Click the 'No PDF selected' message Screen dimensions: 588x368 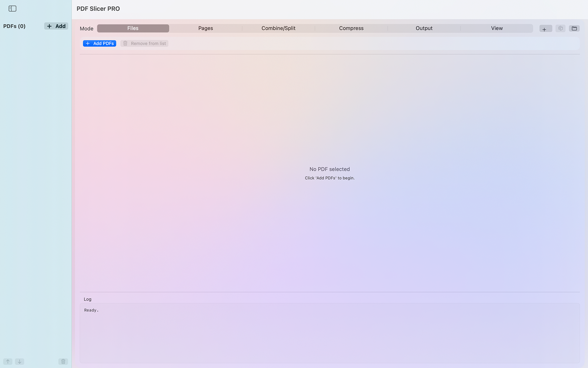click(x=330, y=169)
